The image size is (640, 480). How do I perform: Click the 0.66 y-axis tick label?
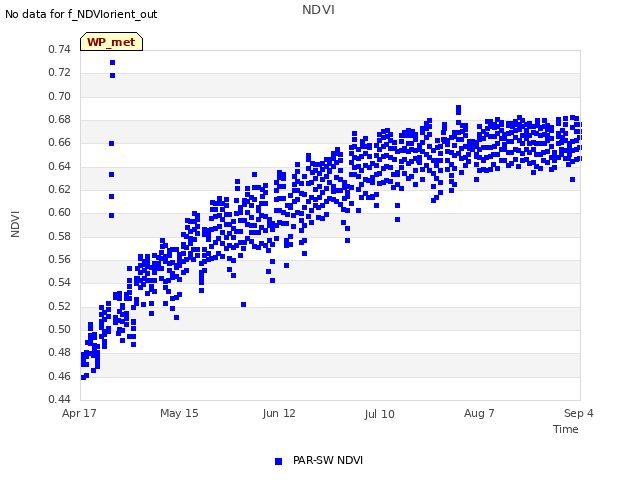[60, 142]
